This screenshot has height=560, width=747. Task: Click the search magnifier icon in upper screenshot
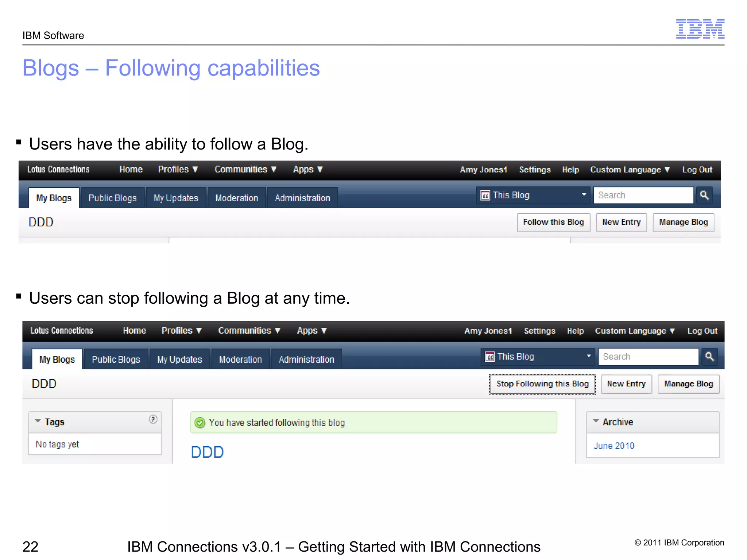704,195
